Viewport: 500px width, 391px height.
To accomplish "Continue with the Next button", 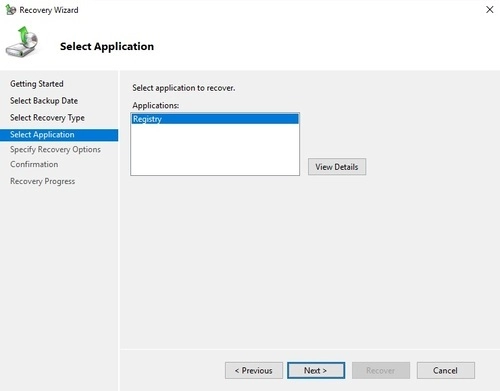I will (x=316, y=370).
